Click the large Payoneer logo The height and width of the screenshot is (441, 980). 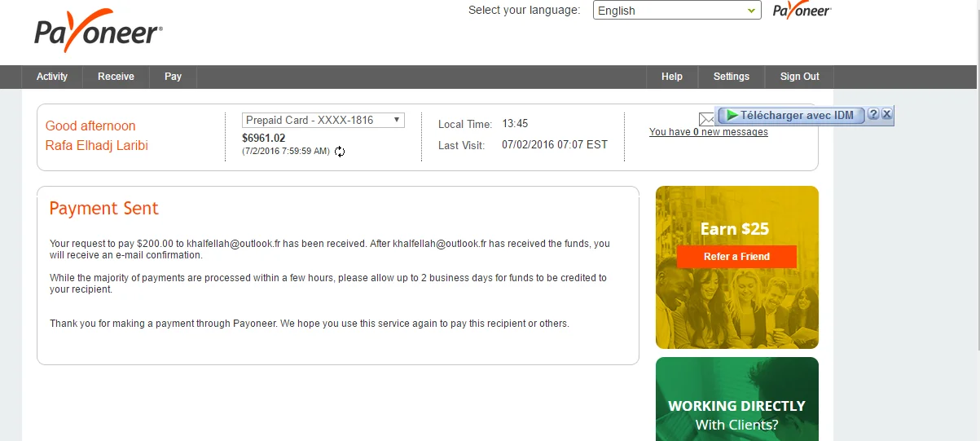pyautogui.click(x=99, y=33)
